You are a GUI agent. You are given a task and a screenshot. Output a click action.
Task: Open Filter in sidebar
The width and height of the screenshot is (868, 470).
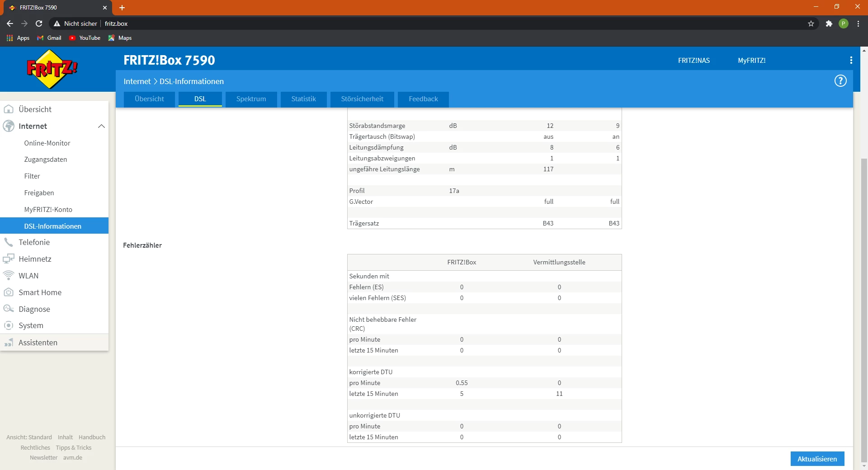coord(32,176)
